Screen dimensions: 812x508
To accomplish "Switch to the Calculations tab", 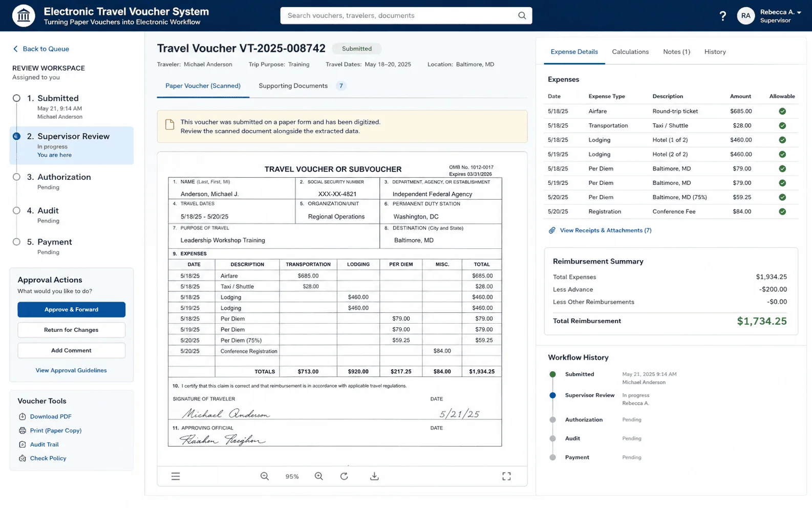I will point(630,52).
